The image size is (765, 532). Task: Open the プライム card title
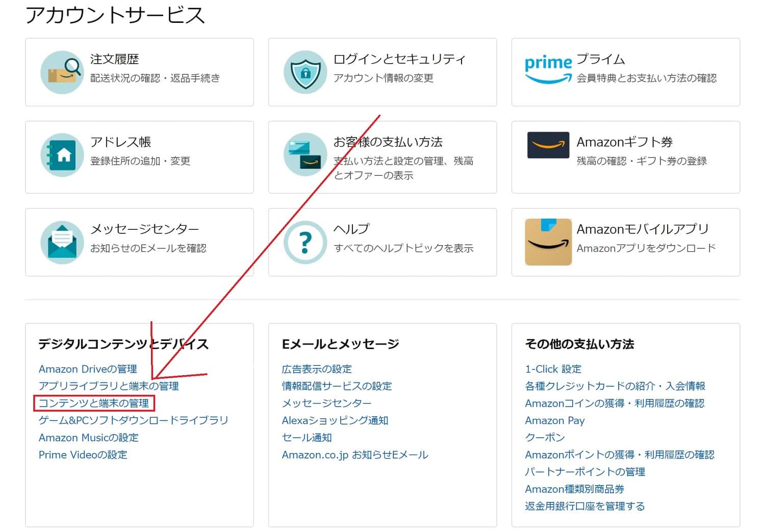pos(601,59)
